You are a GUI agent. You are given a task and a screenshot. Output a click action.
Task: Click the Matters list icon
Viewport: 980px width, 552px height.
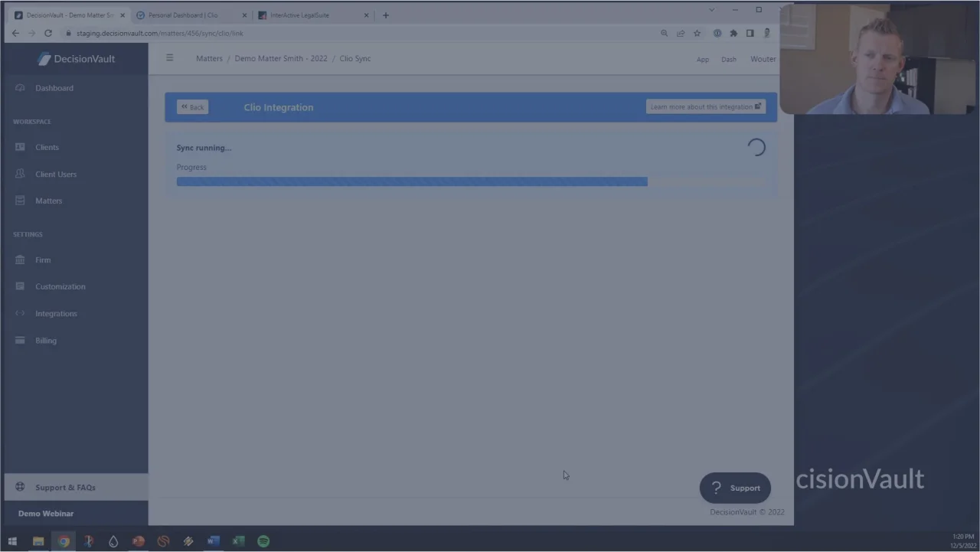(20, 201)
